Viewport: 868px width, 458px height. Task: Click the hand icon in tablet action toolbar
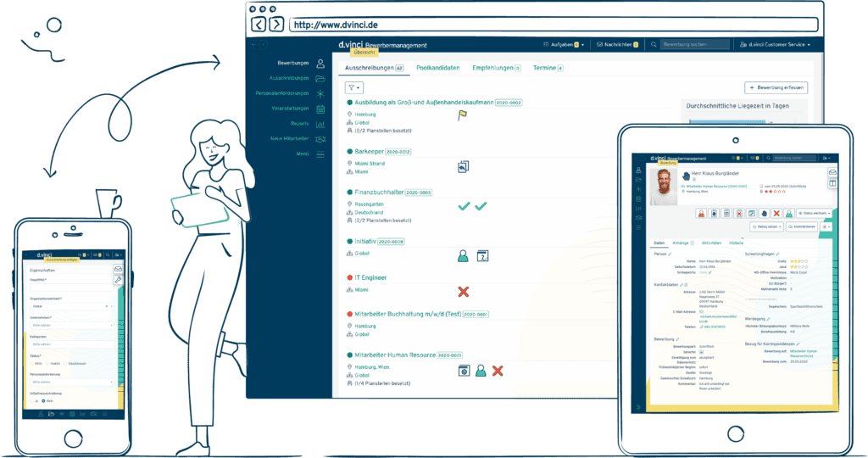[x=764, y=213]
